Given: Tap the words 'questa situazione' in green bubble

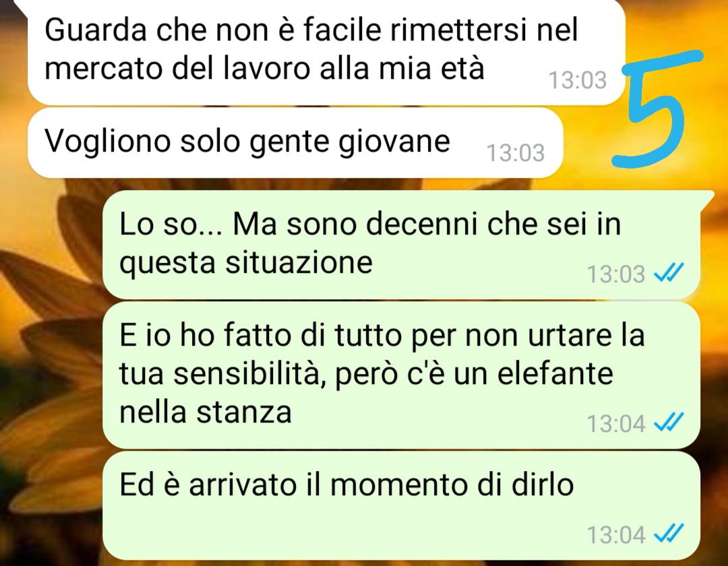Looking at the screenshot, I should point(246,263).
